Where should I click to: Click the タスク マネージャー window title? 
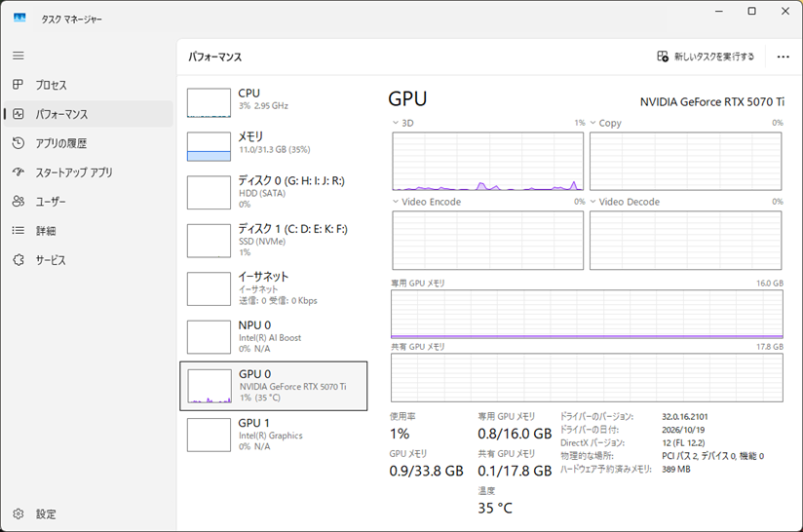tap(72, 19)
